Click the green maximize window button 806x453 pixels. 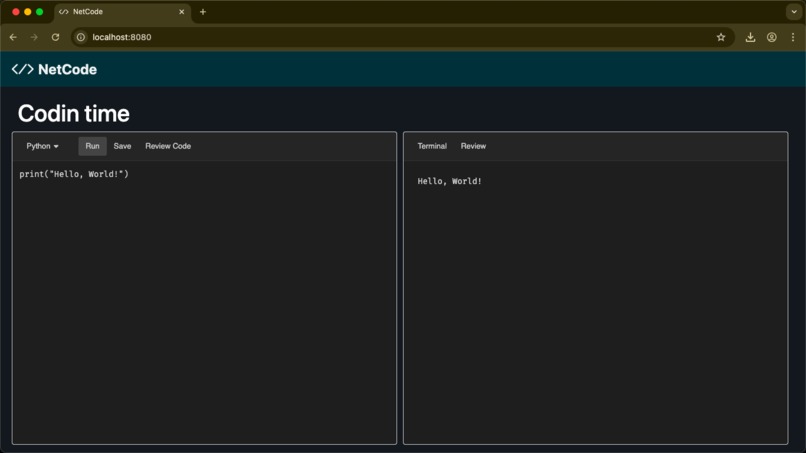(40, 11)
